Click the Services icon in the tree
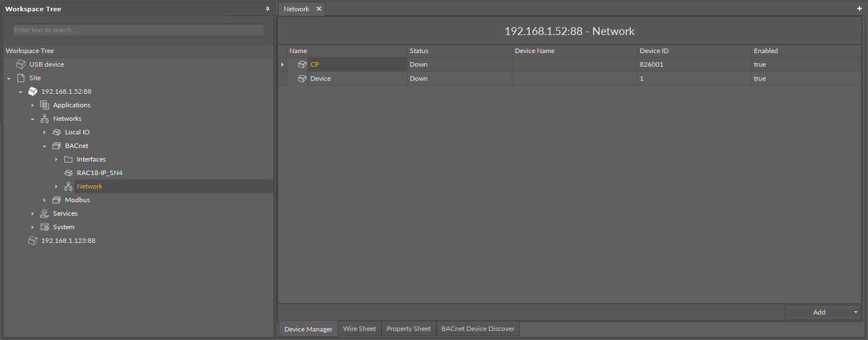868x340 pixels. coord(44,213)
